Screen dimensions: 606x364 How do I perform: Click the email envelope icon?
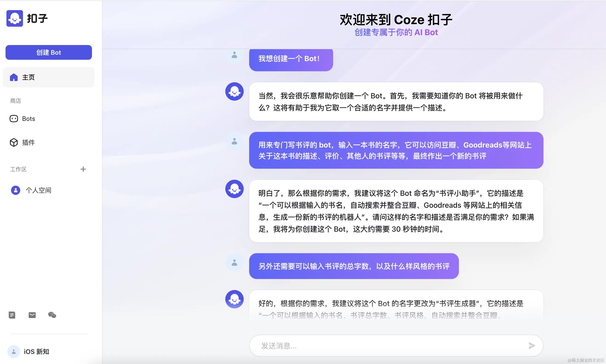pos(32,315)
